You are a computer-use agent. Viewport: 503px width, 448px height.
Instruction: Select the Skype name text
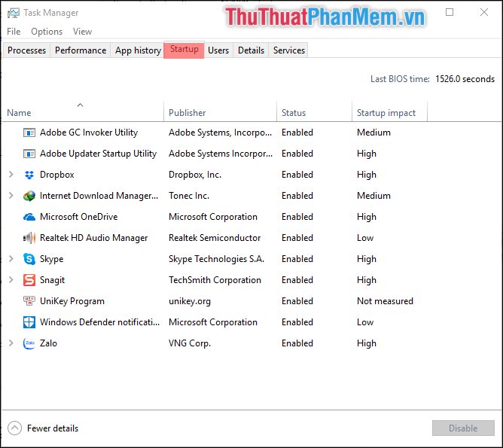pyautogui.click(x=52, y=259)
